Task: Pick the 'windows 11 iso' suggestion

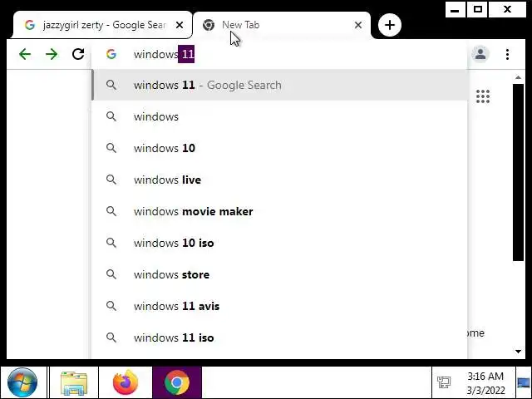Action: (x=280, y=337)
